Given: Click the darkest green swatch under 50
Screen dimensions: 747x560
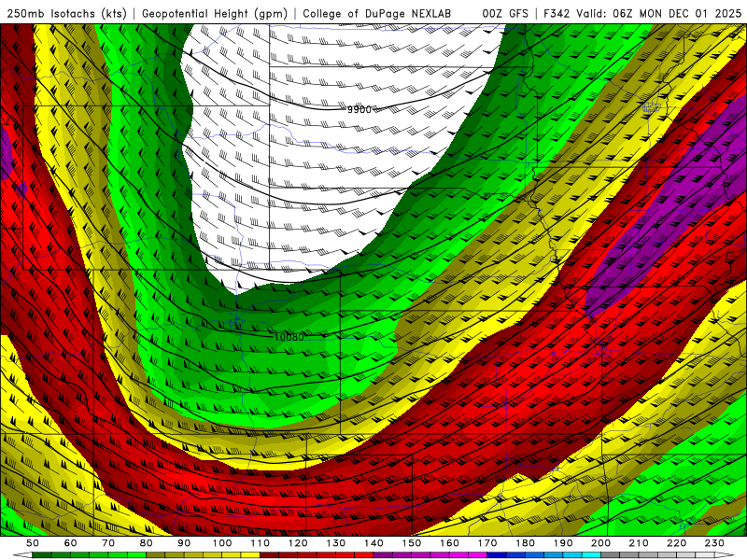Looking at the screenshot, I should point(41,555).
